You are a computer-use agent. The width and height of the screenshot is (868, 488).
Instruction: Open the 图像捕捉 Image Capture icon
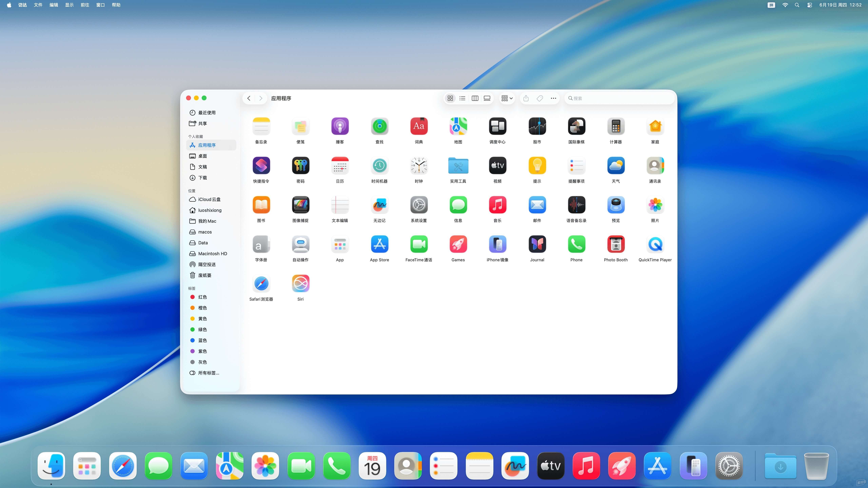point(300,205)
